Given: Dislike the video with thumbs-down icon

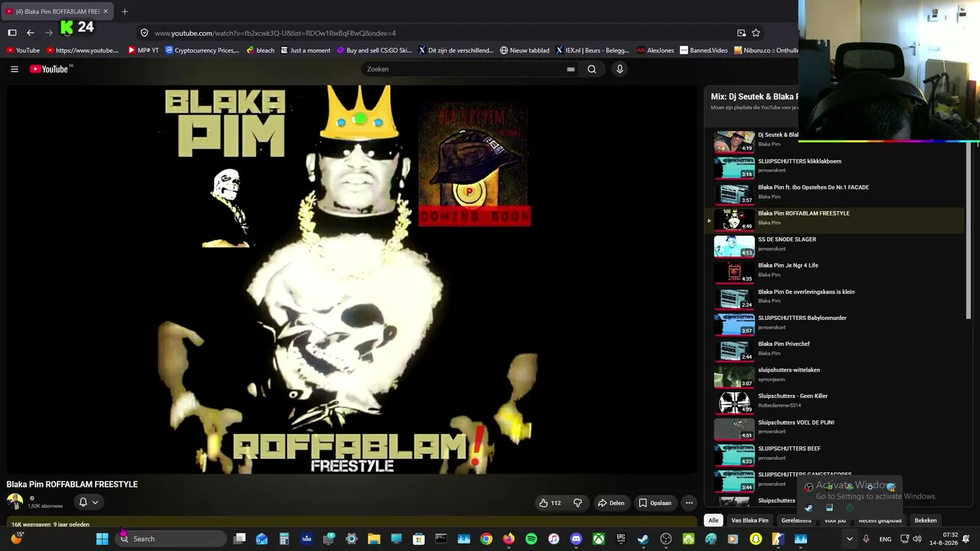Looking at the screenshot, I should point(578,503).
